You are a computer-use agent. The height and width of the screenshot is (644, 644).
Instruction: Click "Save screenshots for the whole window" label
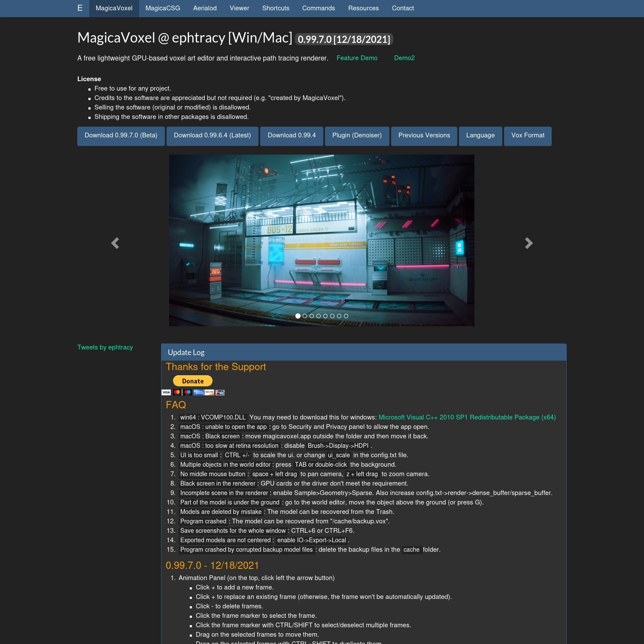[233, 531]
